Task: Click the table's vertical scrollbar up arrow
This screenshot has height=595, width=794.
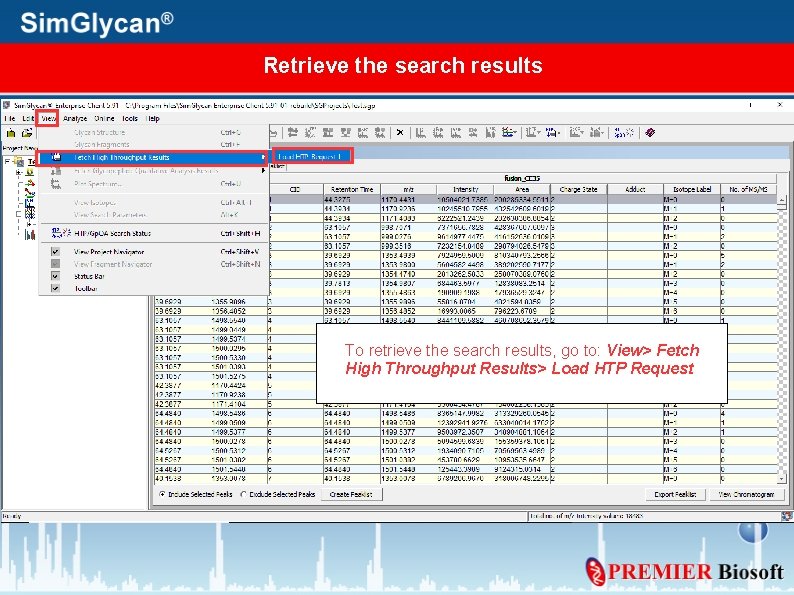Action: point(782,200)
